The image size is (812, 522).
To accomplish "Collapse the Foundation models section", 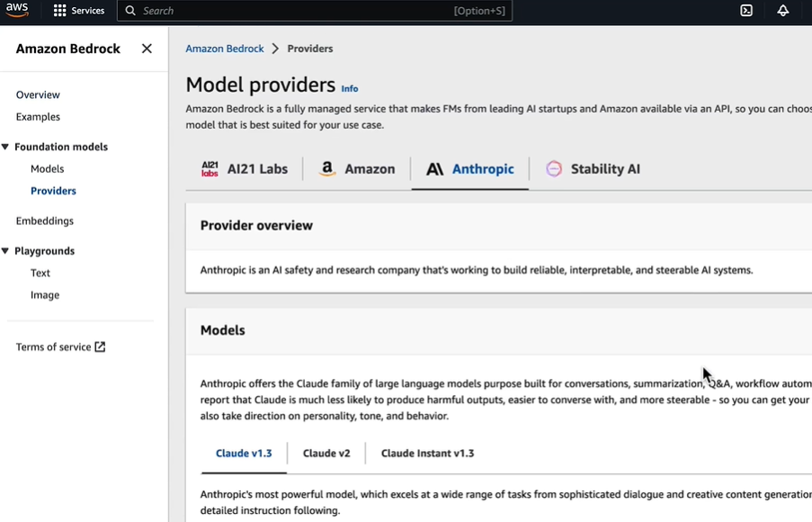I will tap(6, 147).
